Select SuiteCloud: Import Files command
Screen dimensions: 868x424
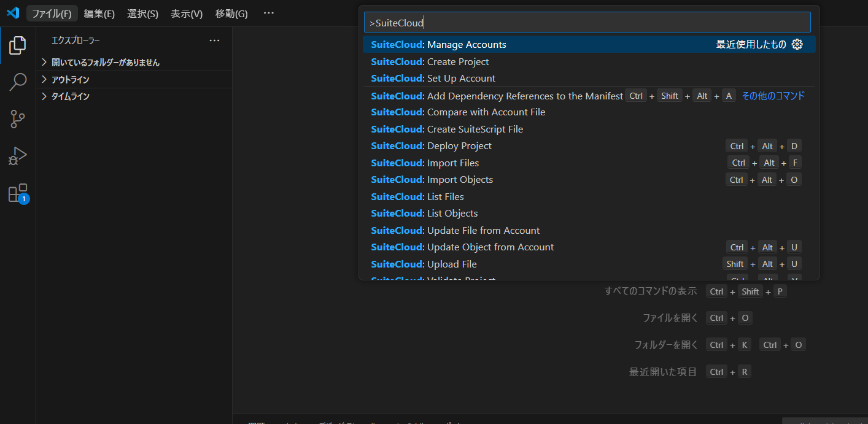tap(589, 163)
